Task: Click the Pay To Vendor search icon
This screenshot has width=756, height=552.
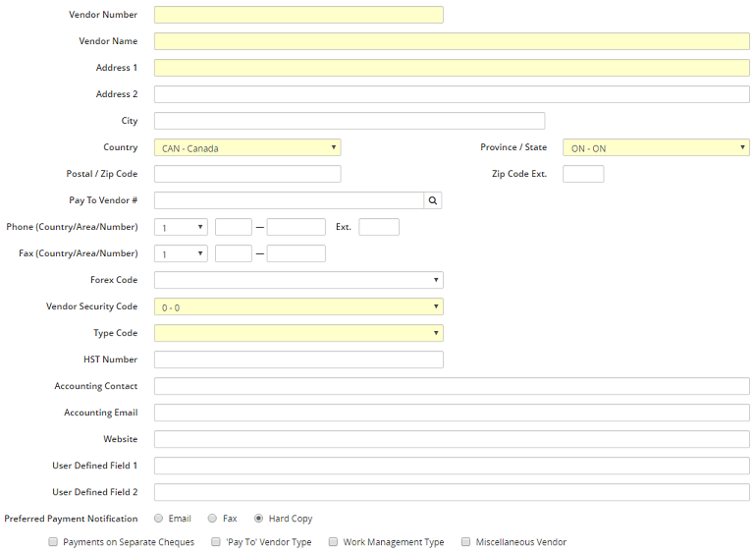Action: [x=433, y=200]
